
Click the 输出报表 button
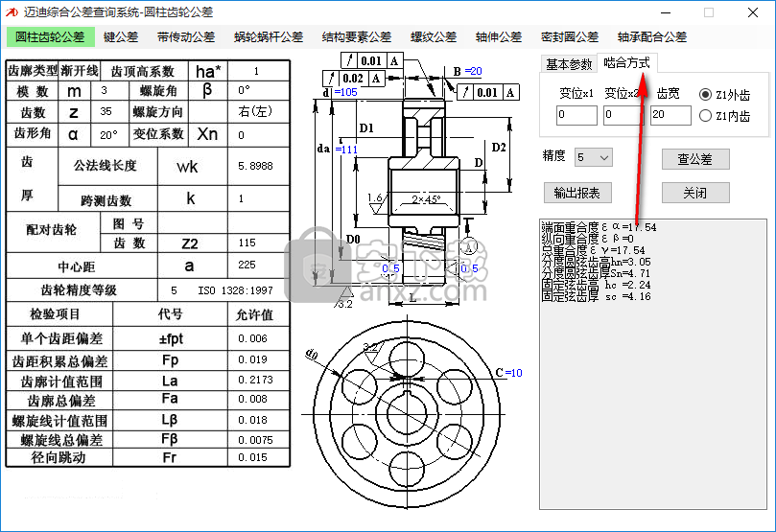(577, 193)
